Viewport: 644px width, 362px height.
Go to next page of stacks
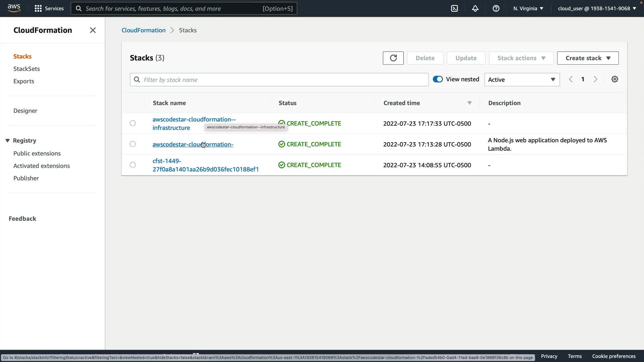click(595, 79)
